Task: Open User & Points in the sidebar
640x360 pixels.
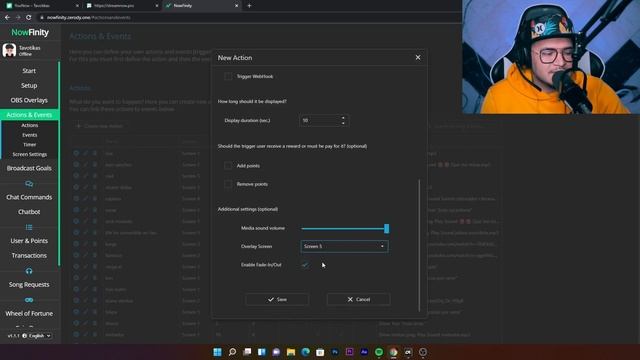Action: point(29,241)
